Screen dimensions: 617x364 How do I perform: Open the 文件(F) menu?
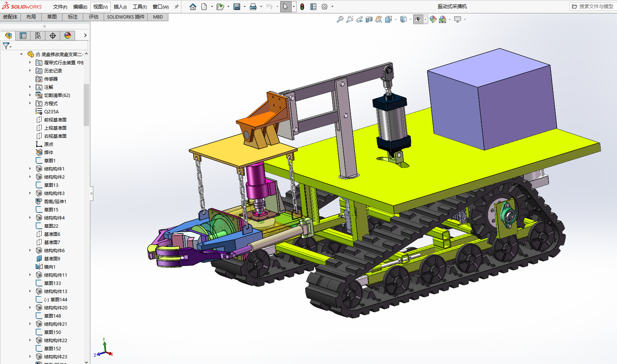60,7
